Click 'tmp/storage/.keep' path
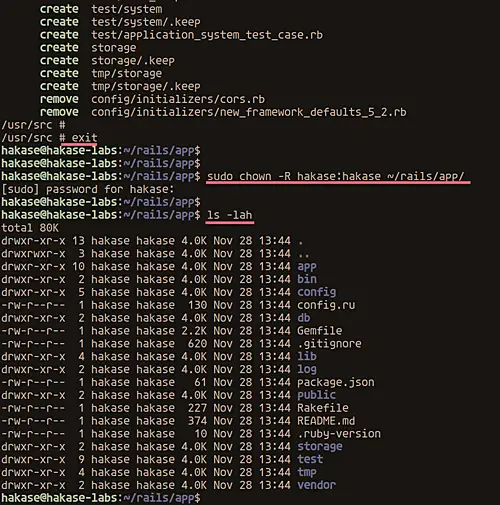500x505 pixels. pos(146,86)
